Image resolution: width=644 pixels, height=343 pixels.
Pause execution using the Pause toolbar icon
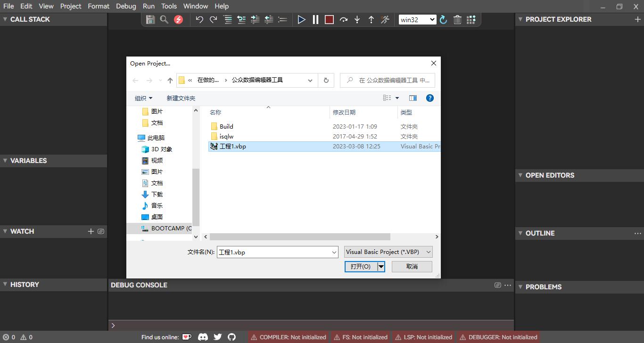point(315,19)
